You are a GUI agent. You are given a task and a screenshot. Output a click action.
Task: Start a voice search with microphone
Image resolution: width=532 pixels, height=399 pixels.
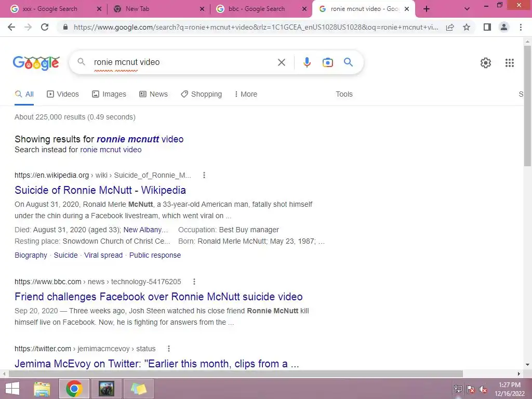[307, 62]
